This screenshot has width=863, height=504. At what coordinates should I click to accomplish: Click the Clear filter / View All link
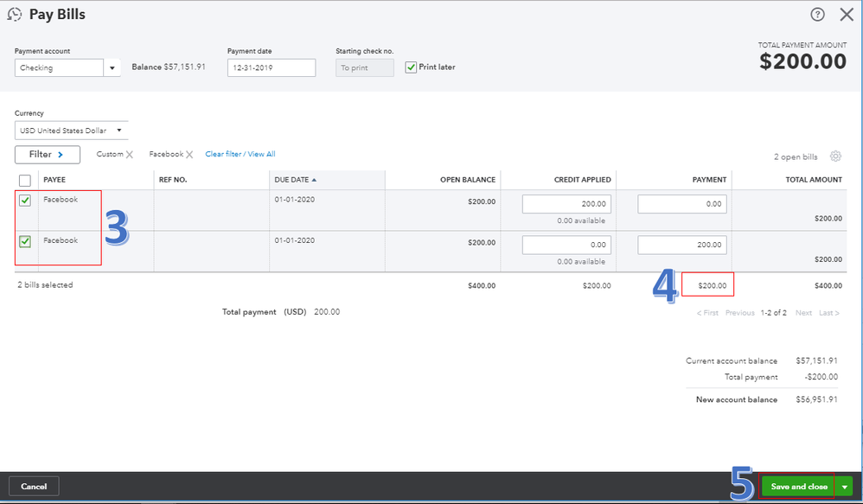click(240, 155)
